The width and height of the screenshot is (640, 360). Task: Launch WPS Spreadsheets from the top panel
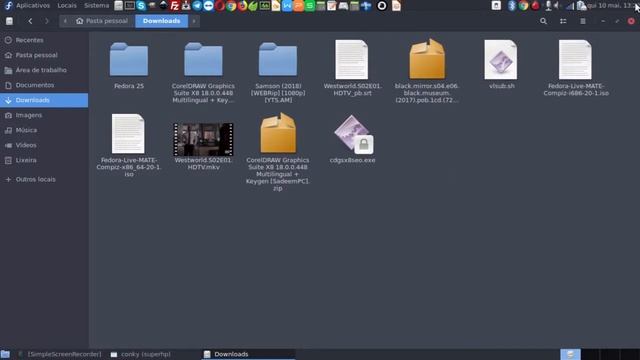pos(310,6)
